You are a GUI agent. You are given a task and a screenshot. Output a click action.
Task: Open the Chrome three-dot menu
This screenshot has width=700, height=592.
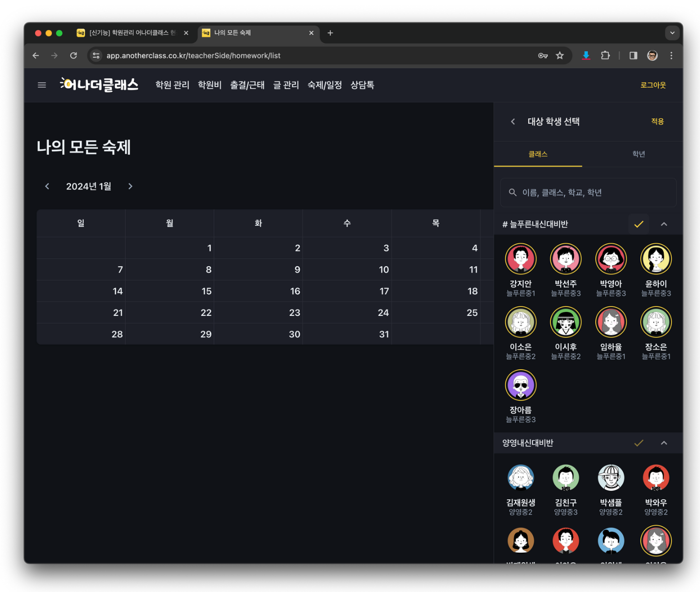(672, 55)
